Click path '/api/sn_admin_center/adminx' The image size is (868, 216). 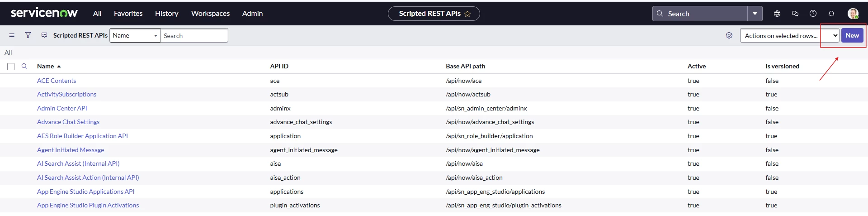[486, 108]
